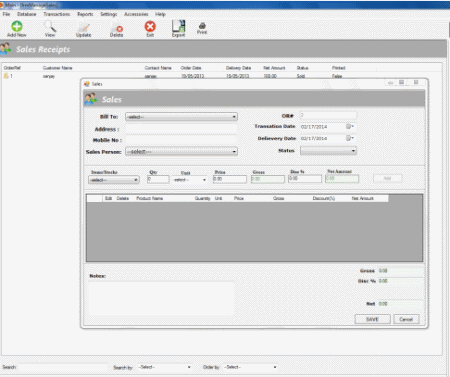Click the Delete toolbar icon
Image resolution: width=450 pixels, height=377 pixels.
117,28
